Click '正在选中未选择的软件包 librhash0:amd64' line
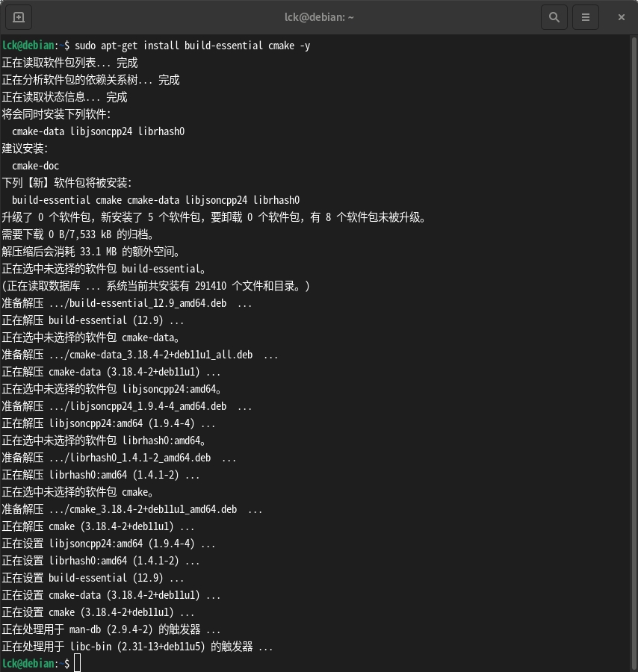 [x=104, y=441]
